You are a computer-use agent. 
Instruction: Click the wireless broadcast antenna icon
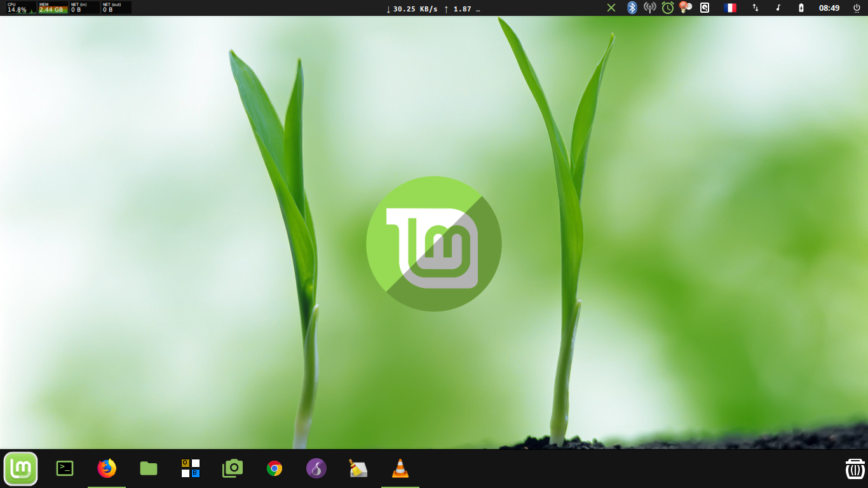pos(649,8)
